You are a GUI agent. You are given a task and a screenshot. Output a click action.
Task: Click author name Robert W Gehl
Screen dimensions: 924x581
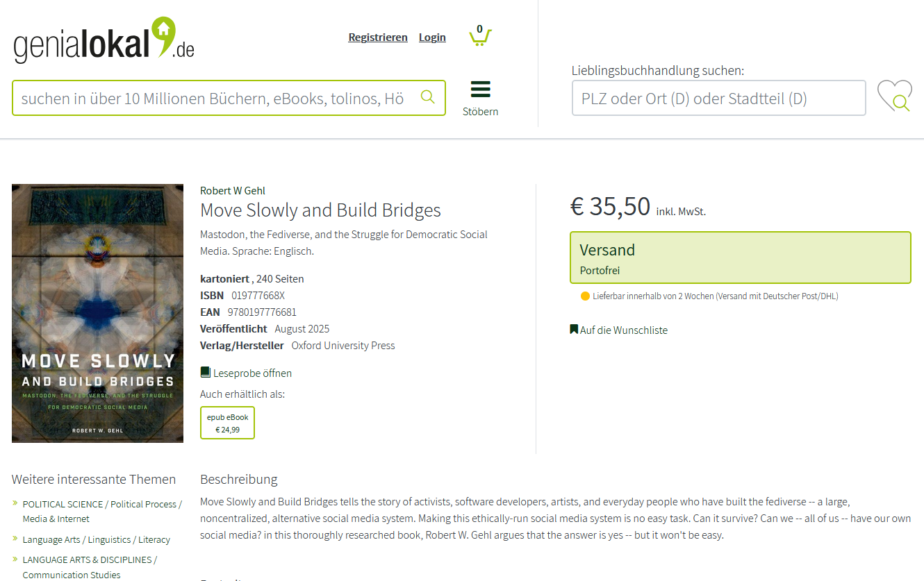point(233,191)
